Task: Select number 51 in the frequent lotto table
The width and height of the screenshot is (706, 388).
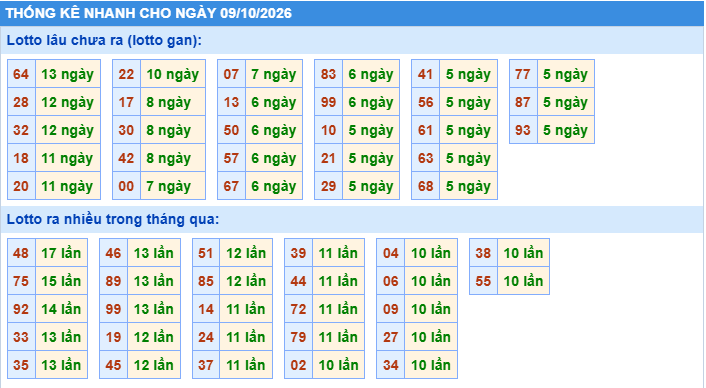Action: 206,253
